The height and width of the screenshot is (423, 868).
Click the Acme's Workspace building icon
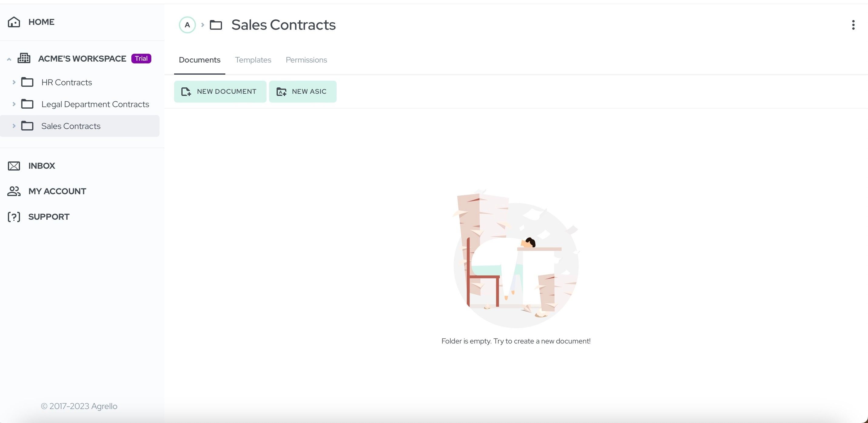point(24,58)
